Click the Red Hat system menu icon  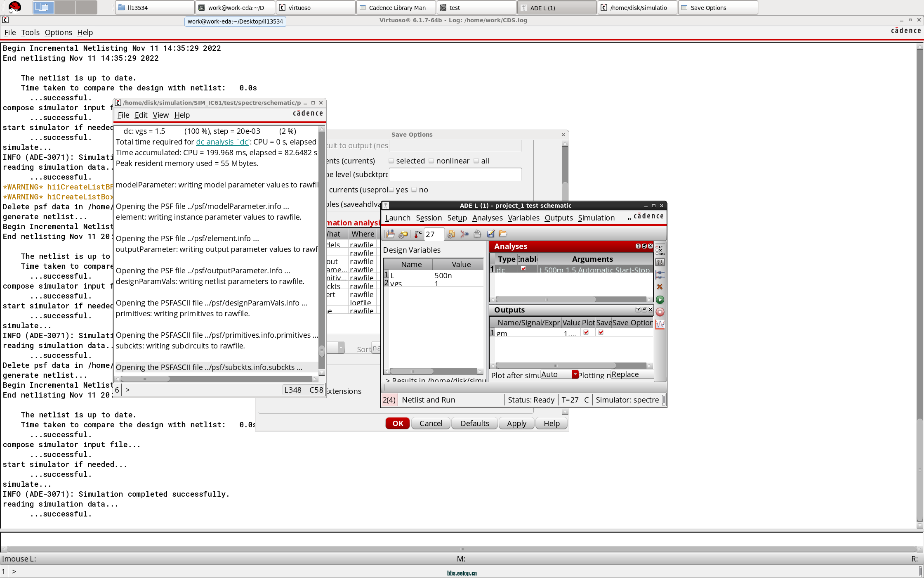[14, 7]
